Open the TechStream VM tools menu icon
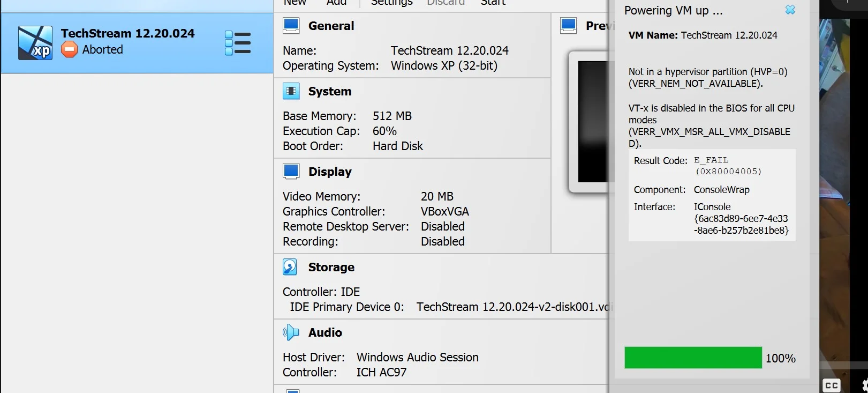Screen dimensions: 868x393 [238, 43]
